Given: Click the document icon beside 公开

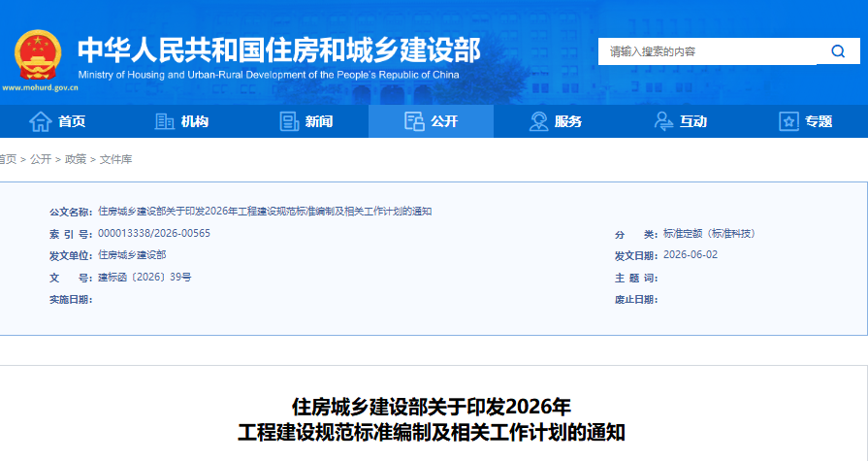Looking at the screenshot, I should tap(414, 121).
